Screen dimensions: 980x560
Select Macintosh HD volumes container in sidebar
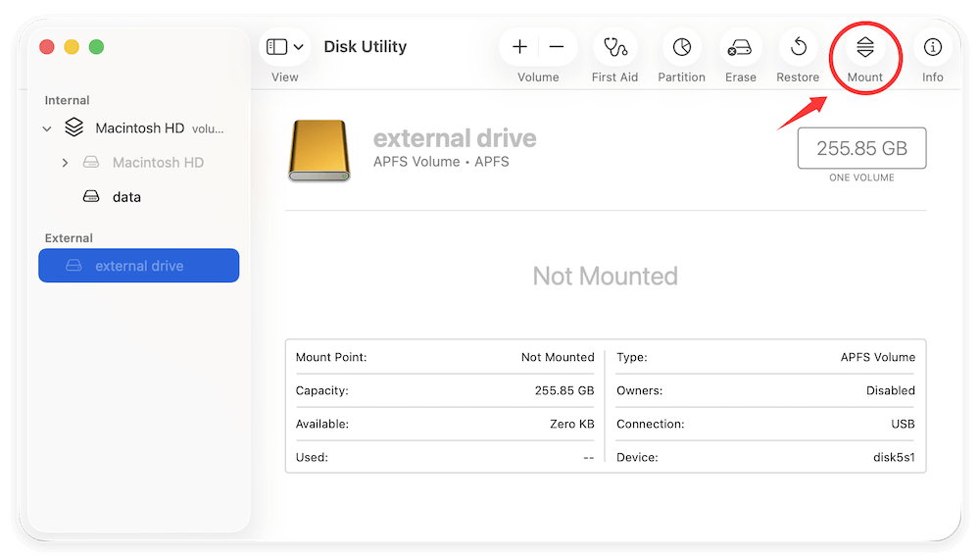(139, 128)
